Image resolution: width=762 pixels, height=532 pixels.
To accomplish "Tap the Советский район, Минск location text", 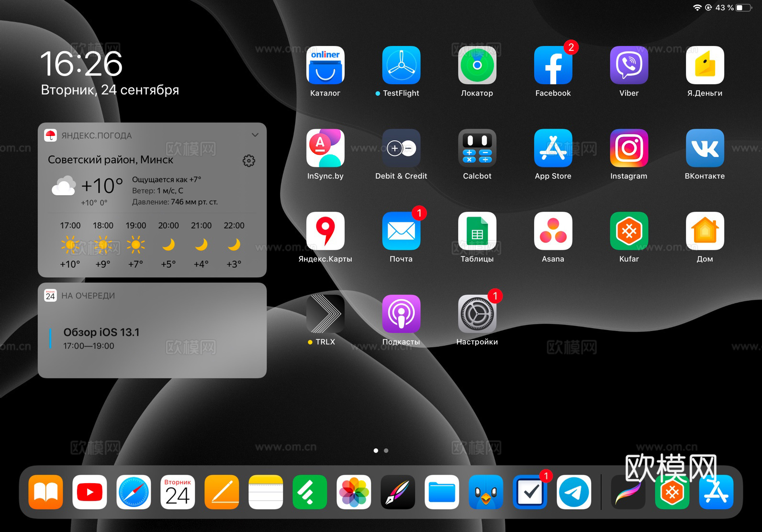I will [111, 160].
